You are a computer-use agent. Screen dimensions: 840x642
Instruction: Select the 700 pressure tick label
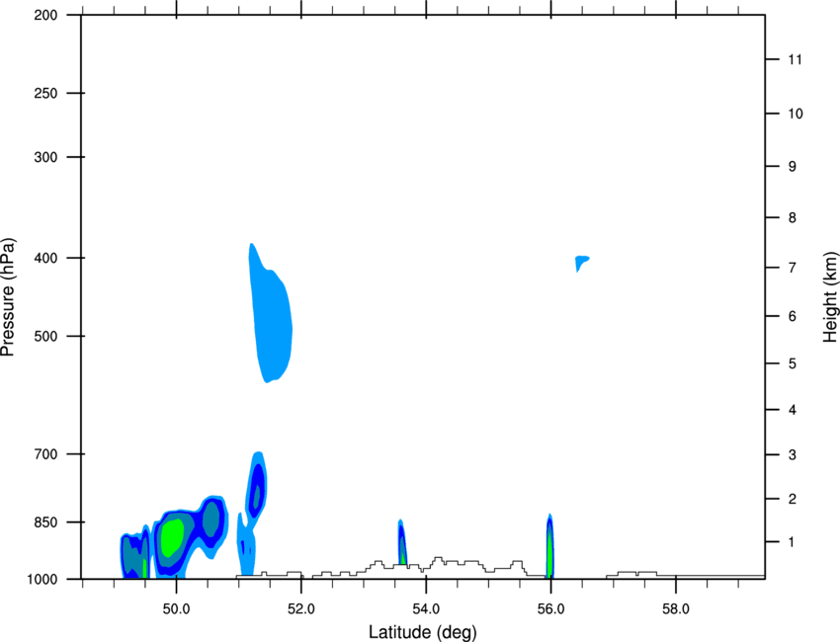tap(45, 454)
